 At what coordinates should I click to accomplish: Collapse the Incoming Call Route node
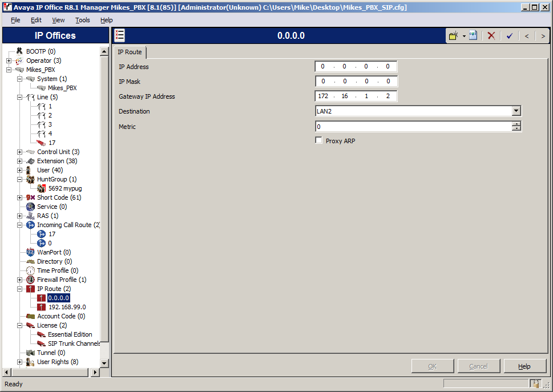[20, 225]
